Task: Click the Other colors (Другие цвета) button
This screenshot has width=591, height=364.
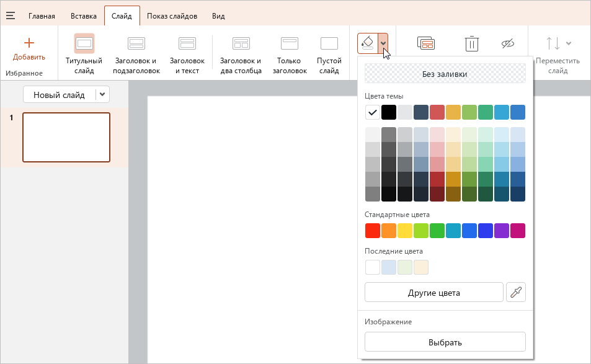Action: click(434, 293)
